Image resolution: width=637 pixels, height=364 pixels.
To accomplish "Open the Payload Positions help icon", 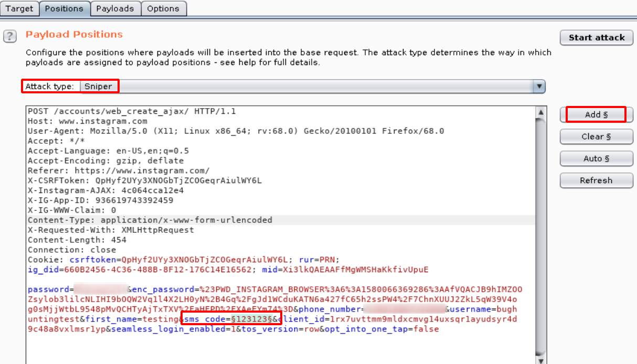I will [x=10, y=36].
